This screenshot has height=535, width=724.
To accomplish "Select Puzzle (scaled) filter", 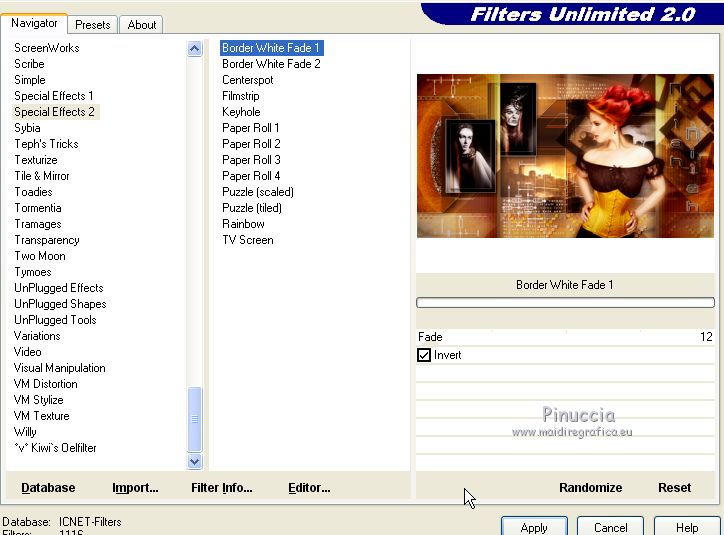I will (x=258, y=192).
